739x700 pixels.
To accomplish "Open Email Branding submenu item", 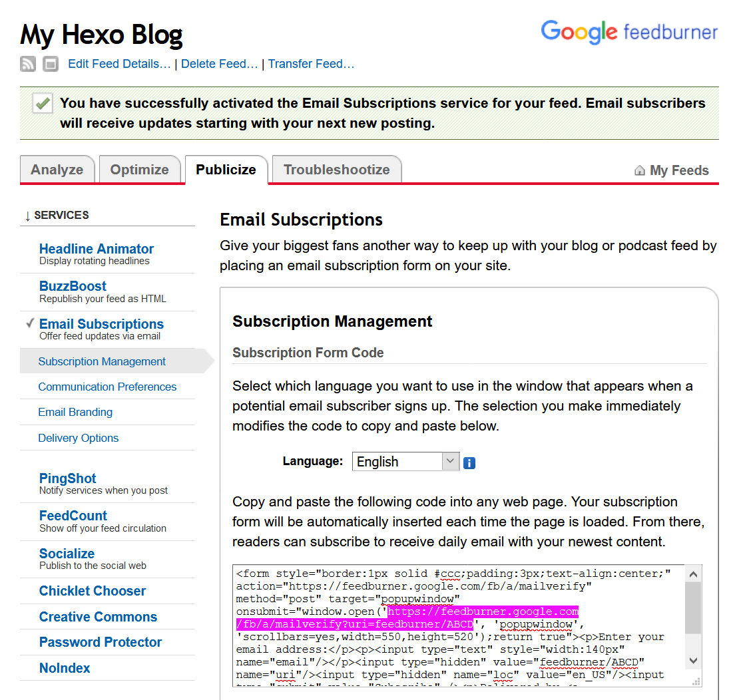I will coord(75,412).
